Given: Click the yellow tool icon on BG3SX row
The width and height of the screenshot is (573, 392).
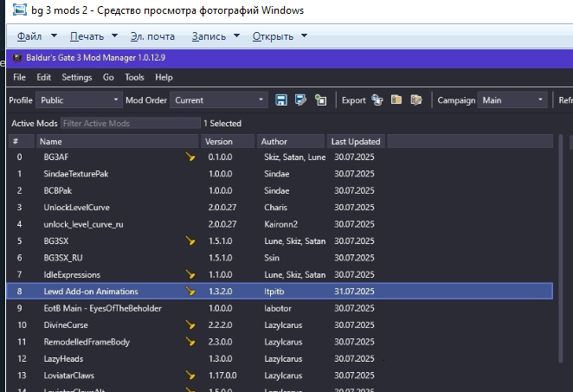Looking at the screenshot, I should (x=190, y=241).
